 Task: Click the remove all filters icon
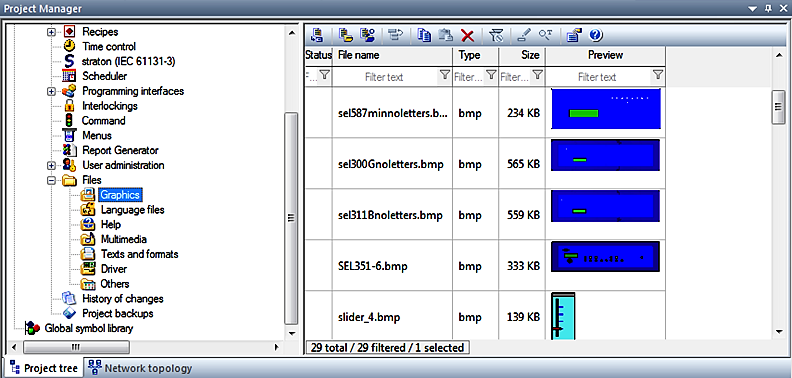pyautogui.click(x=497, y=35)
